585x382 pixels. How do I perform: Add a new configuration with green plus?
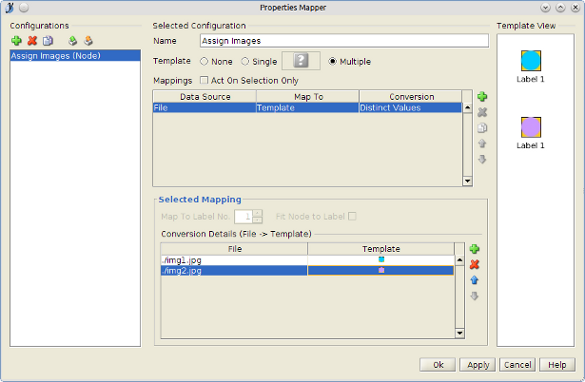(16, 40)
